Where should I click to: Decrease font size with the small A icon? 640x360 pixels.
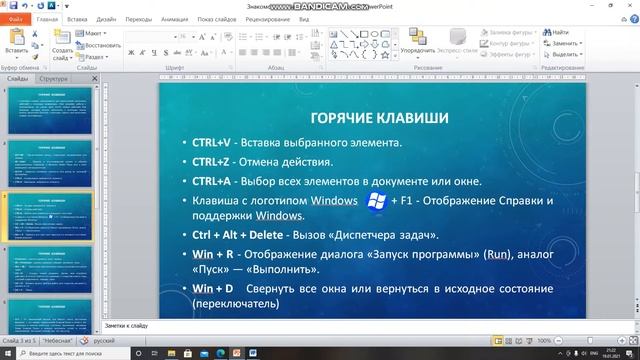[x=213, y=37]
